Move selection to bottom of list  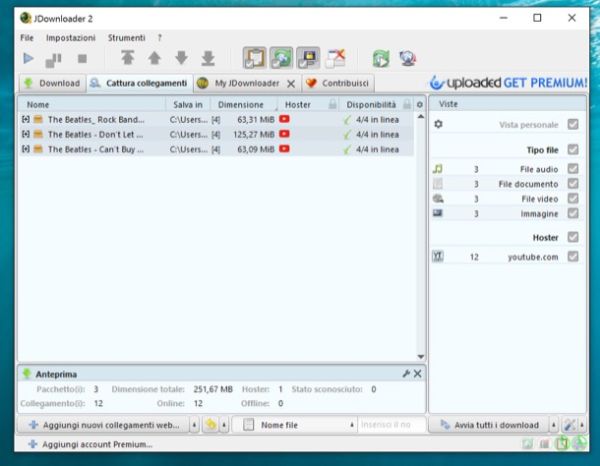click(x=208, y=58)
